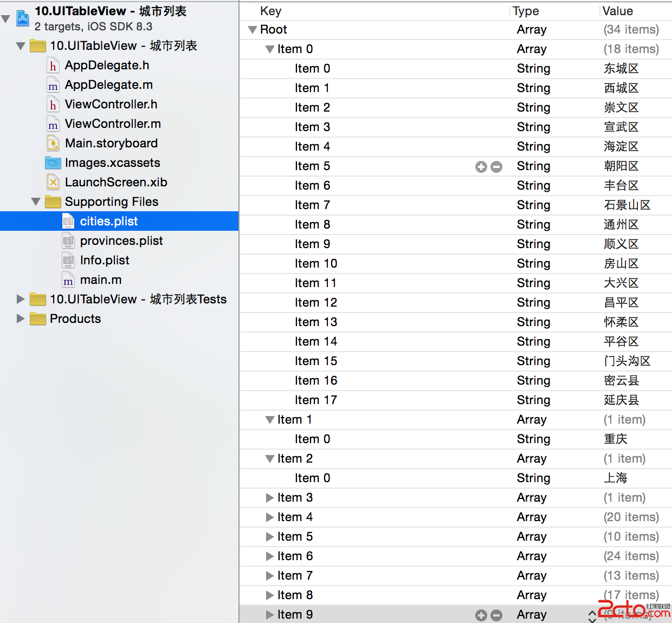Collapse the Item 1 array containing 重庆
The image size is (672, 623).
point(270,420)
